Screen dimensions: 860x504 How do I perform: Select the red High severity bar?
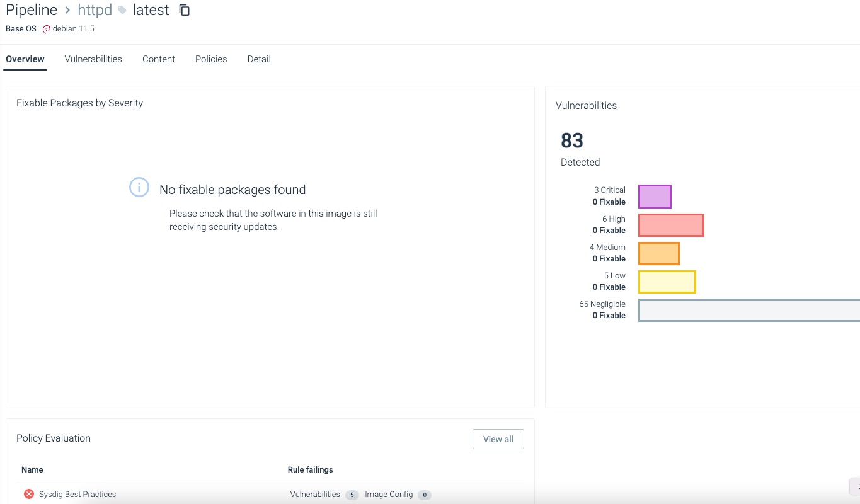671,225
